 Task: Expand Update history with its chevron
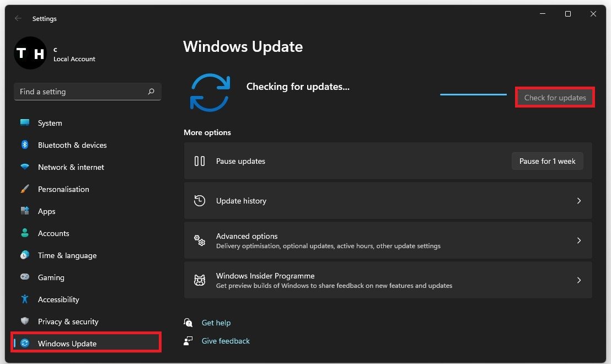pos(578,201)
